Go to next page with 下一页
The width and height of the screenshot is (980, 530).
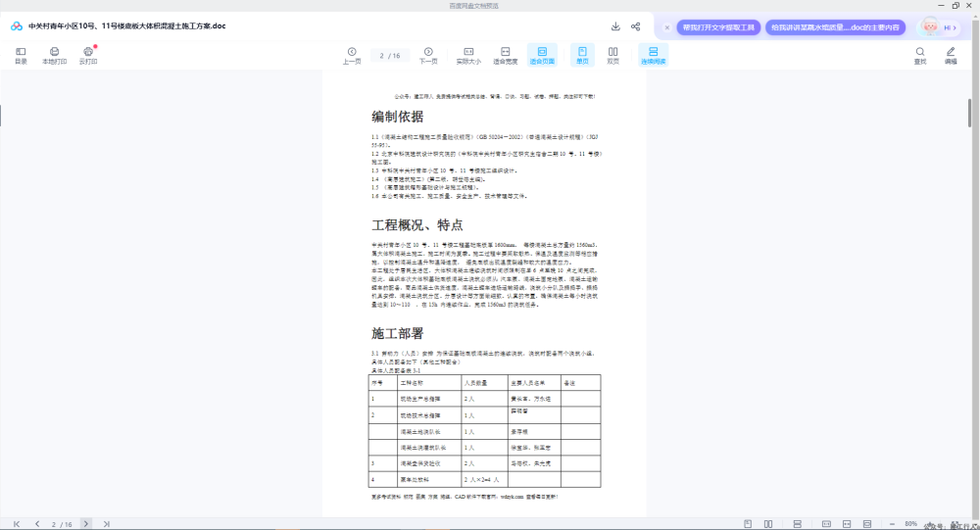(428, 56)
